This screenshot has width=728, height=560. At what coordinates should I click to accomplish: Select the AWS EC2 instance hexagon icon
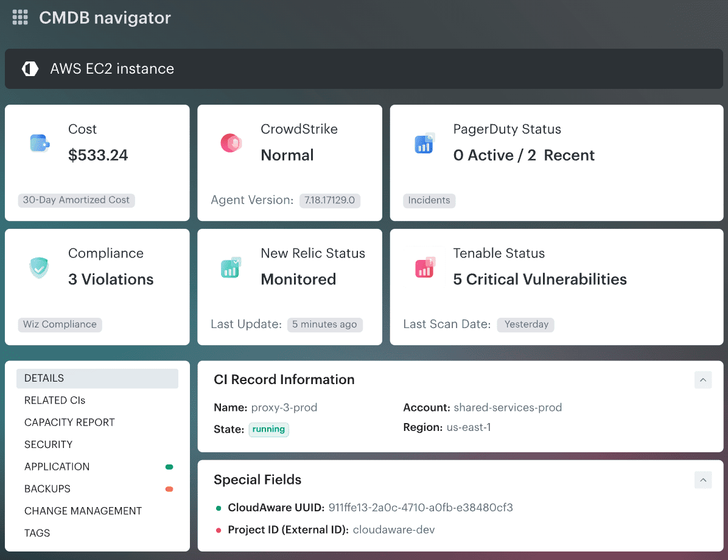point(30,68)
